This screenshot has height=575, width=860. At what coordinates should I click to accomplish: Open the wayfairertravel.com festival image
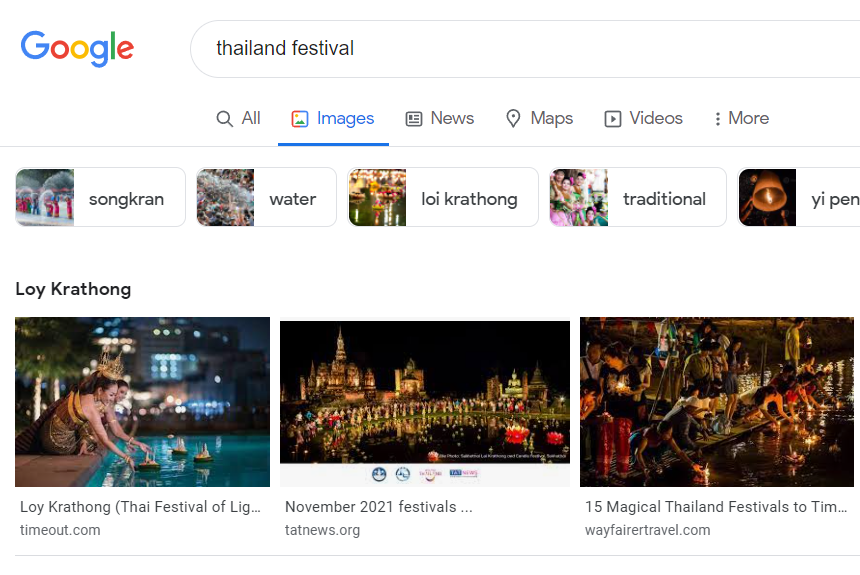pyautogui.click(x=717, y=402)
